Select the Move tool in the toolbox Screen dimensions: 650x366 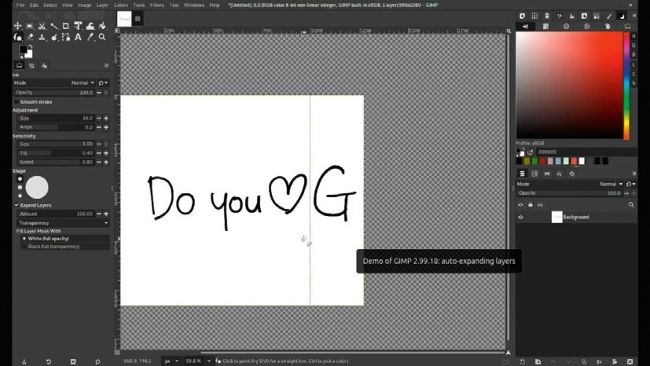click(18, 26)
